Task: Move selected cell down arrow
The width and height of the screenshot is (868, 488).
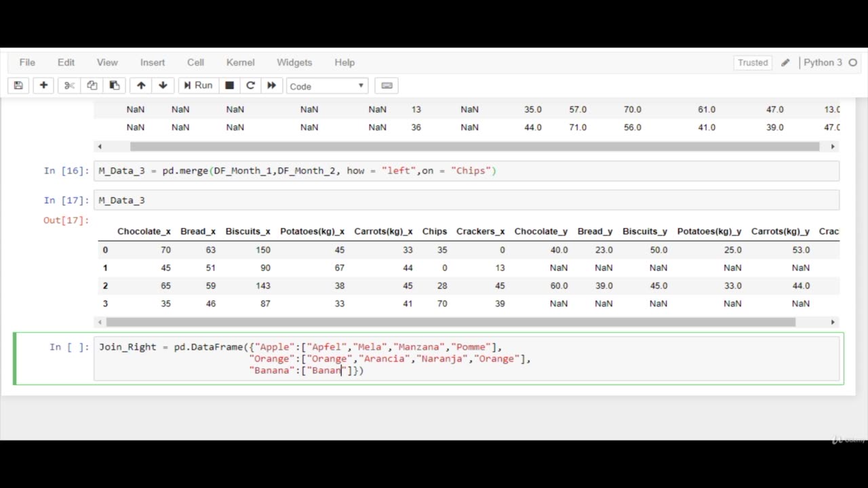Action: coord(163,85)
